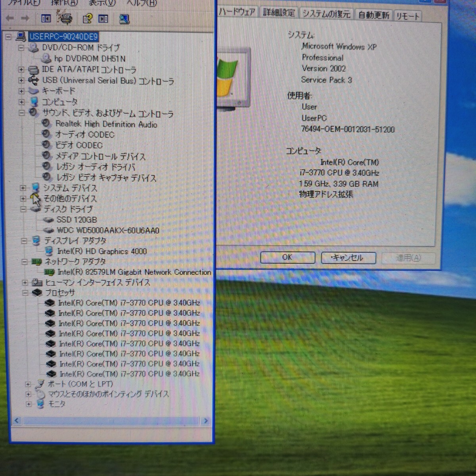Collapse the ディスプレイ アダプタ category

(x=24, y=241)
